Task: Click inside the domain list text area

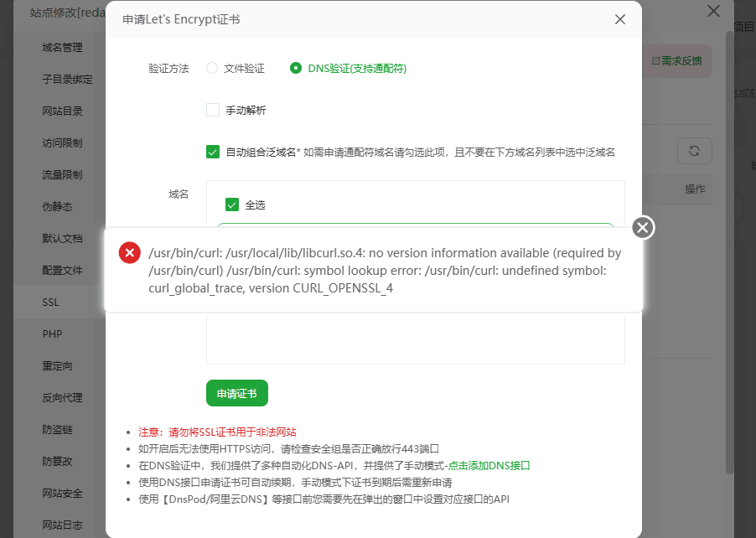Action: 415,335
